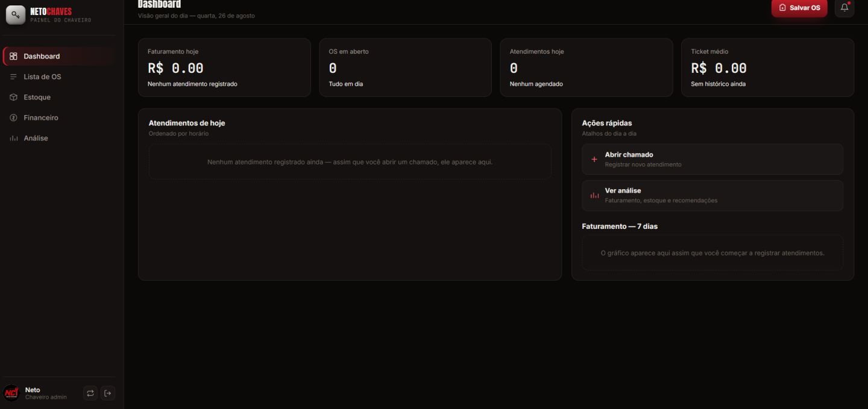868x409 pixels.
Task: Click the 'Faturamento — 7 dias' heading
Action: pyautogui.click(x=620, y=226)
